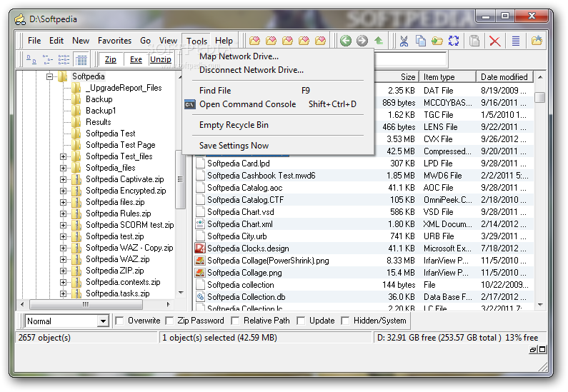Select Softpedia Test Page folder in tree
This screenshot has width=568, height=392.
[120, 145]
